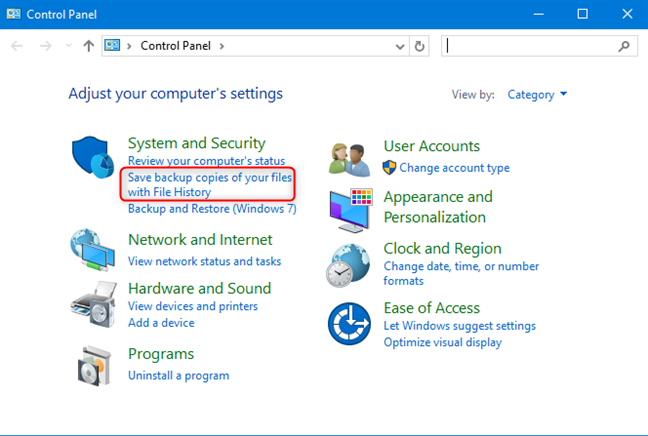The height and width of the screenshot is (436, 648).
Task: Click the shield icon beside Change account type
Action: 389,167
